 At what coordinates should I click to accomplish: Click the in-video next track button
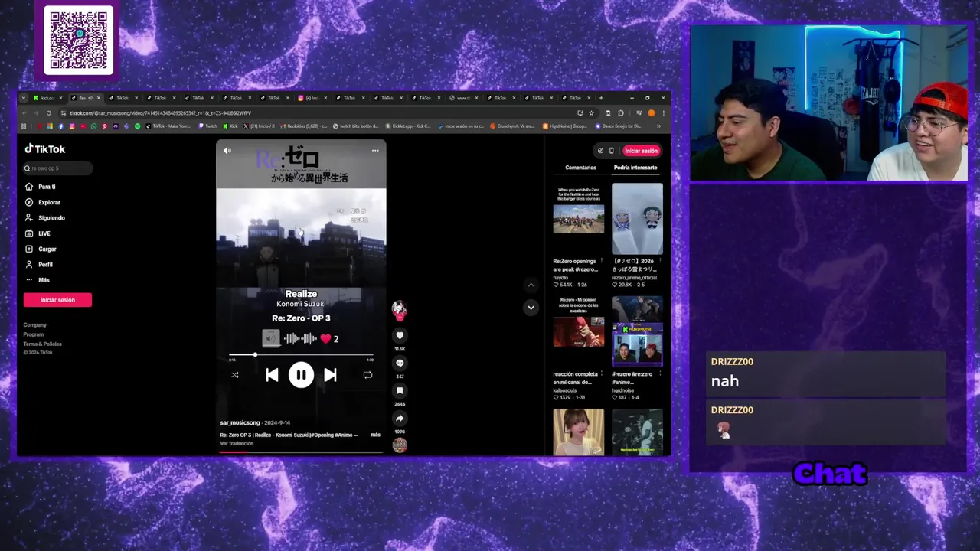click(330, 375)
